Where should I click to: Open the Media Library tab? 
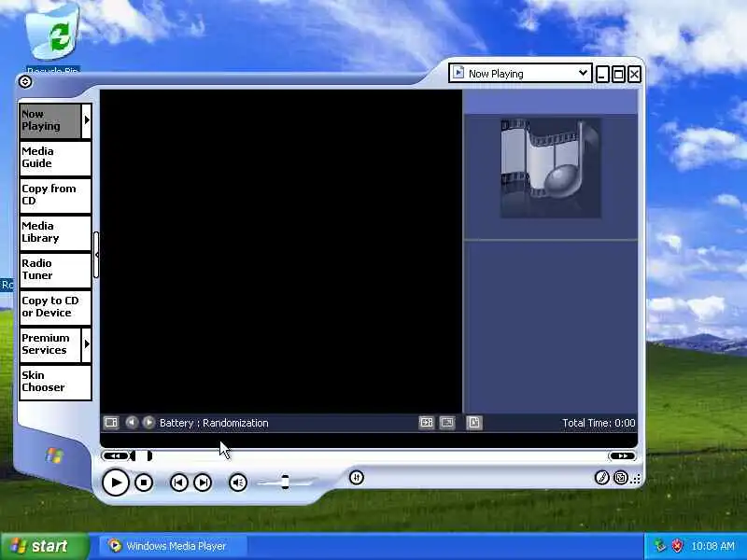click(55, 232)
